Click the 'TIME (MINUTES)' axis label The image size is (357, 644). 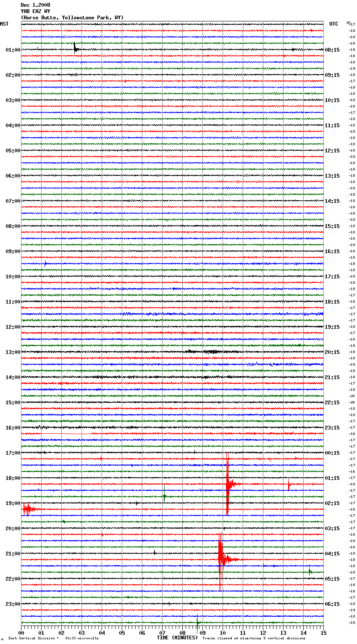177,638
